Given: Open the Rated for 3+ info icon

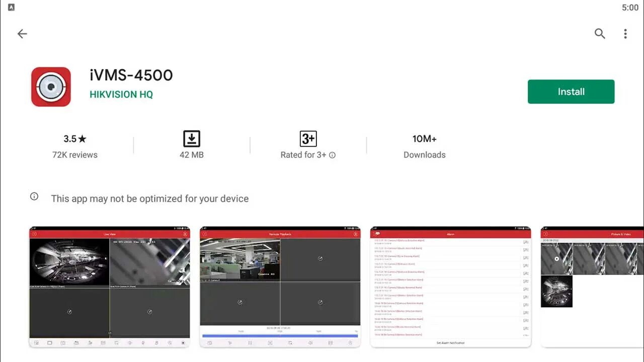Looking at the screenshot, I should (332, 155).
